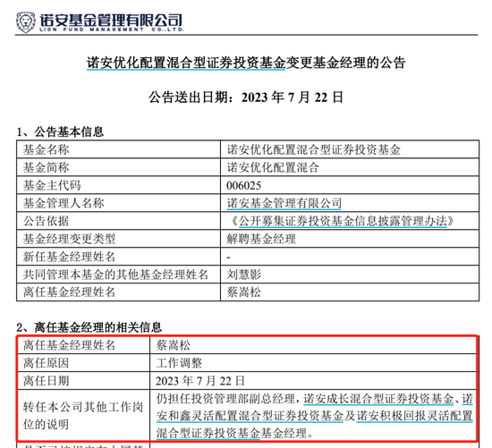492x448 pixels.
Task: Click the lion head logo icon
Action: coord(26,22)
